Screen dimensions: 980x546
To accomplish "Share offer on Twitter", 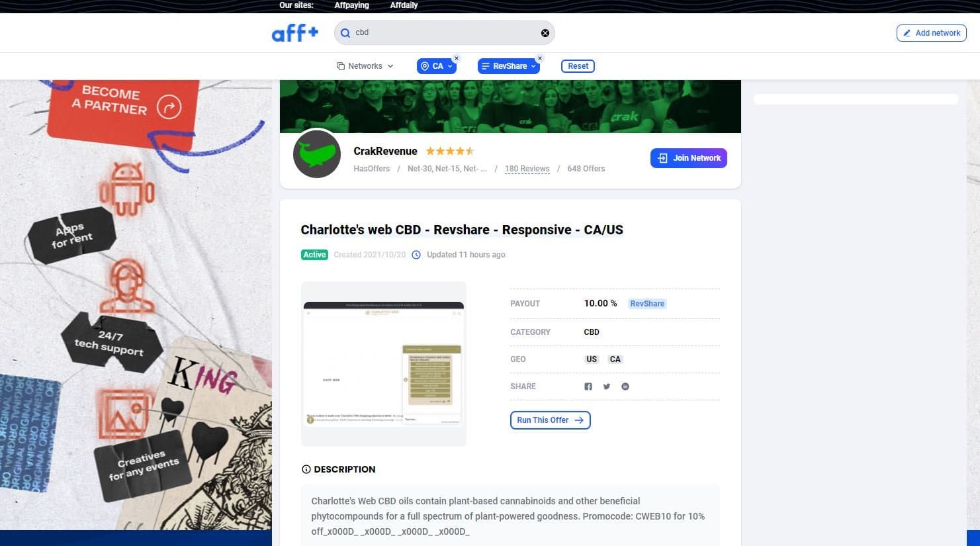I will coord(607,387).
